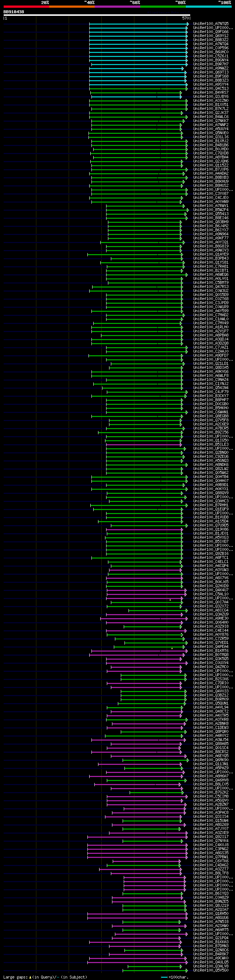Click the orange ~40% identity legend segment
This screenshot has height=980, width=235.
(72, 7)
